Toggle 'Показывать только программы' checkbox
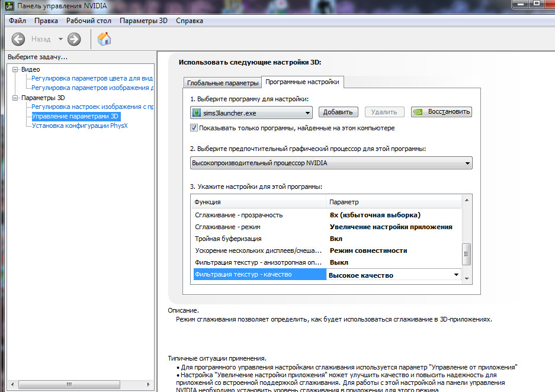The height and width of the screenshot is (392, 555). (x=194, y=128)
